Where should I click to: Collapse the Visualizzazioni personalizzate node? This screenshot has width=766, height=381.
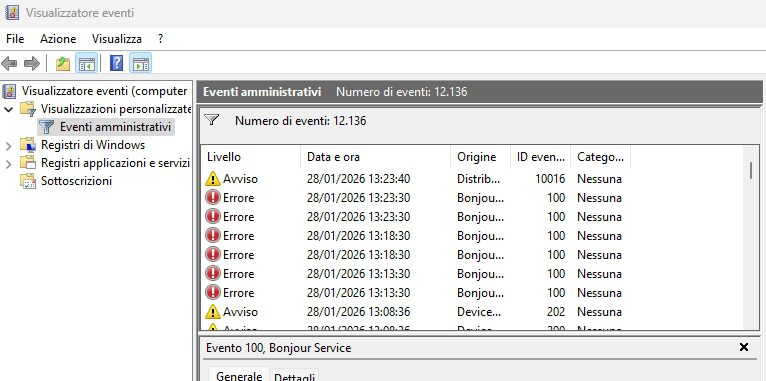8,109
